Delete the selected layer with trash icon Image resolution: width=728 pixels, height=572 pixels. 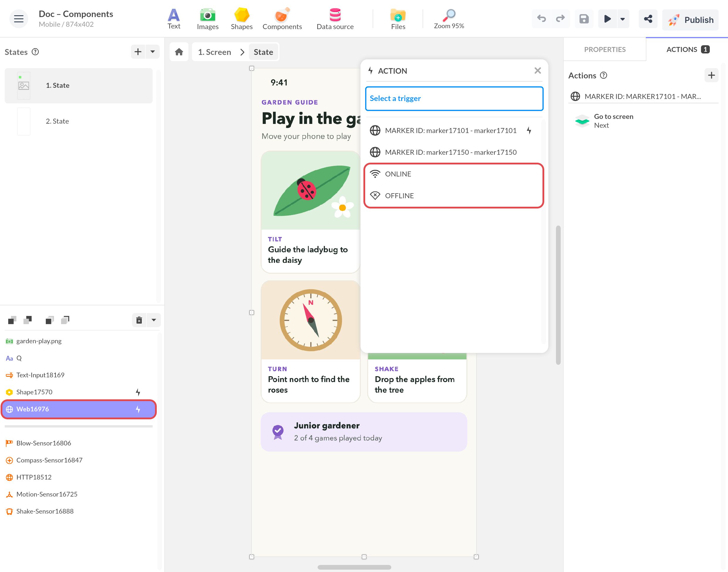click(x=139, y=320)
